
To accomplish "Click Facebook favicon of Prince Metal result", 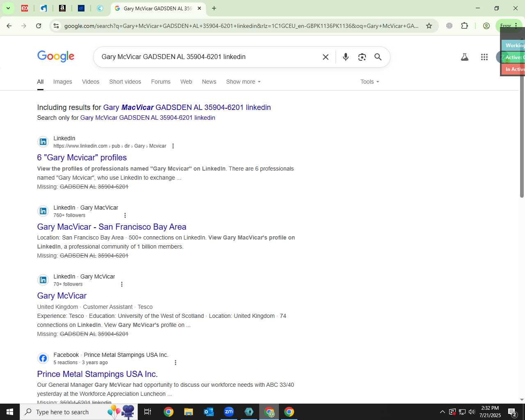I will click(43, 358).
